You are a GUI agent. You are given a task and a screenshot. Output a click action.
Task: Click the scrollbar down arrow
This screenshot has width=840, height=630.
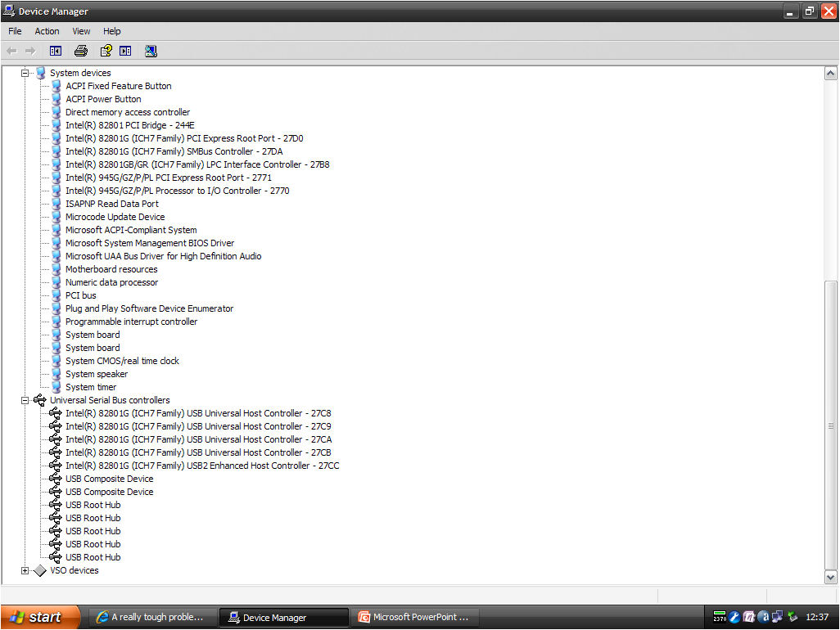pos(830,577)
